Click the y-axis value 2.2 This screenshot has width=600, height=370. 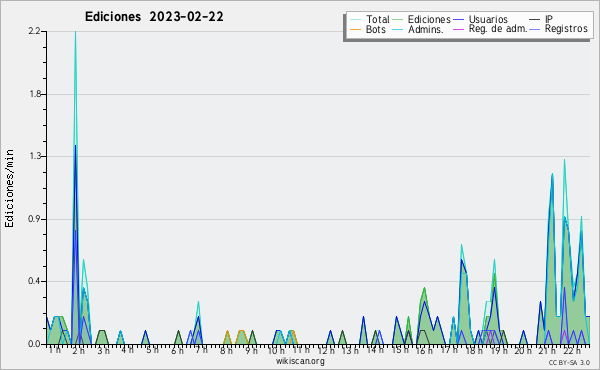point(34,31)
